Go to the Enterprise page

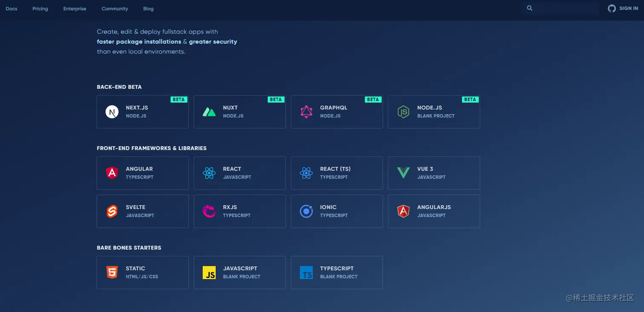pos(75,9)
